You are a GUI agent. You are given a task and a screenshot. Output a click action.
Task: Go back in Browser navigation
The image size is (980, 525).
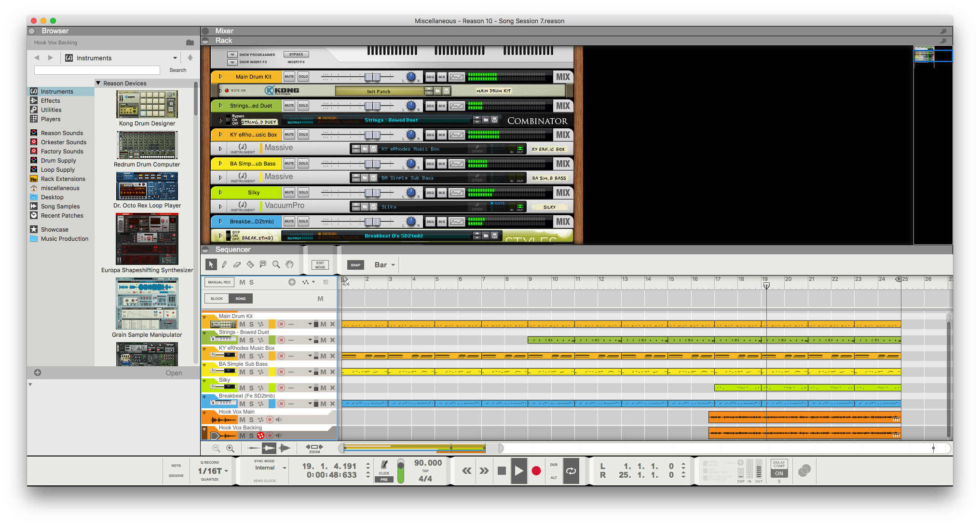[x=37, y=58]
